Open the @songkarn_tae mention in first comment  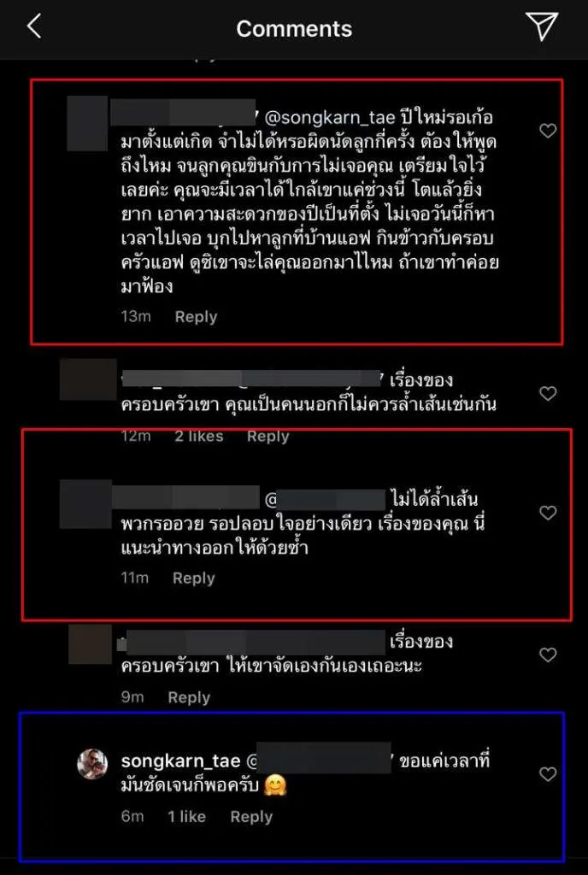pyautogui.click(x=329, y=118)
